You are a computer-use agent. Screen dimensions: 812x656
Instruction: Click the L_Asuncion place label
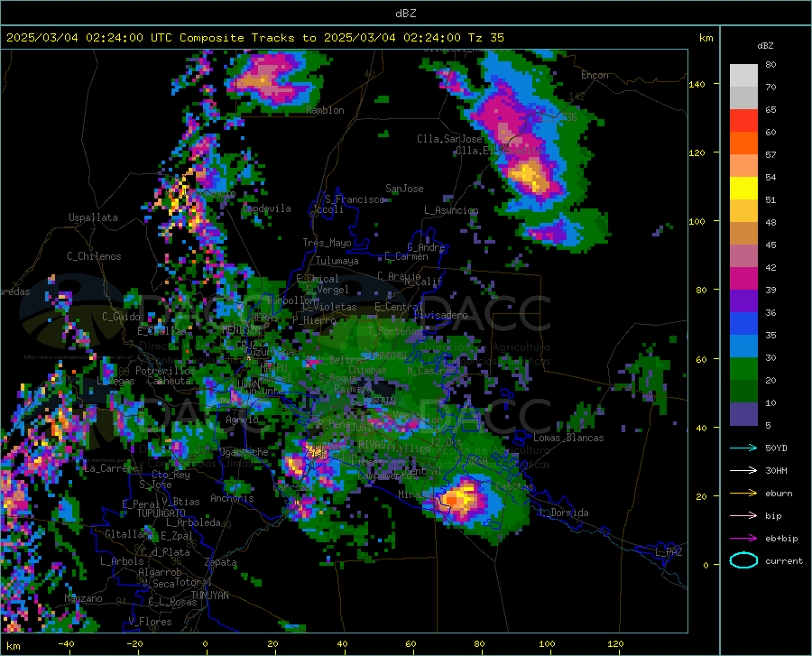pos(451,210)
